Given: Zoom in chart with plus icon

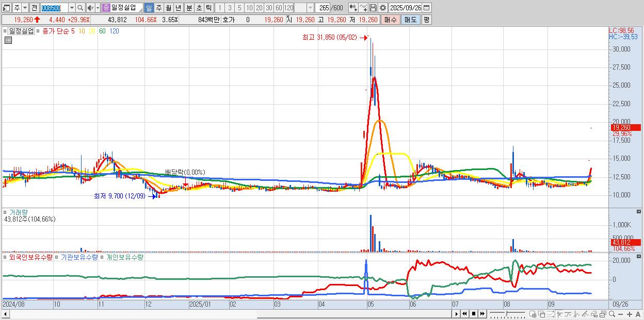Looking at the screenshot, I should click(x=630, y=314).
